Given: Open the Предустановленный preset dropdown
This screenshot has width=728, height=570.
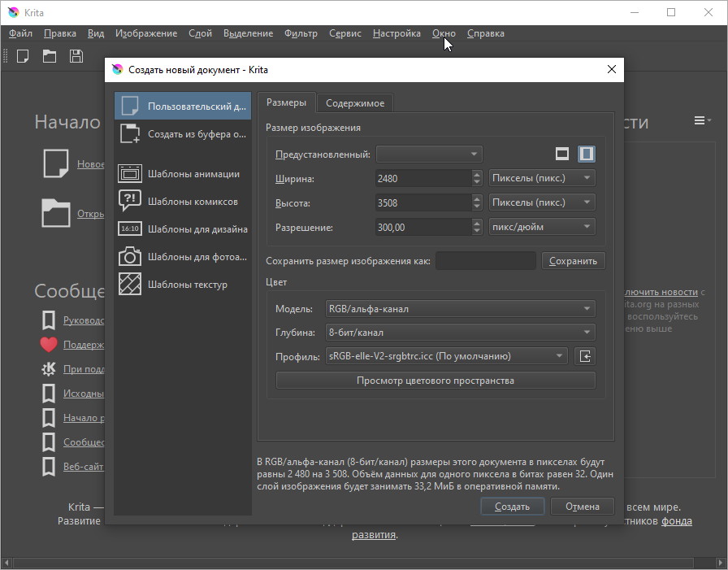Looking at the screenshot, I should click(429, 154).
